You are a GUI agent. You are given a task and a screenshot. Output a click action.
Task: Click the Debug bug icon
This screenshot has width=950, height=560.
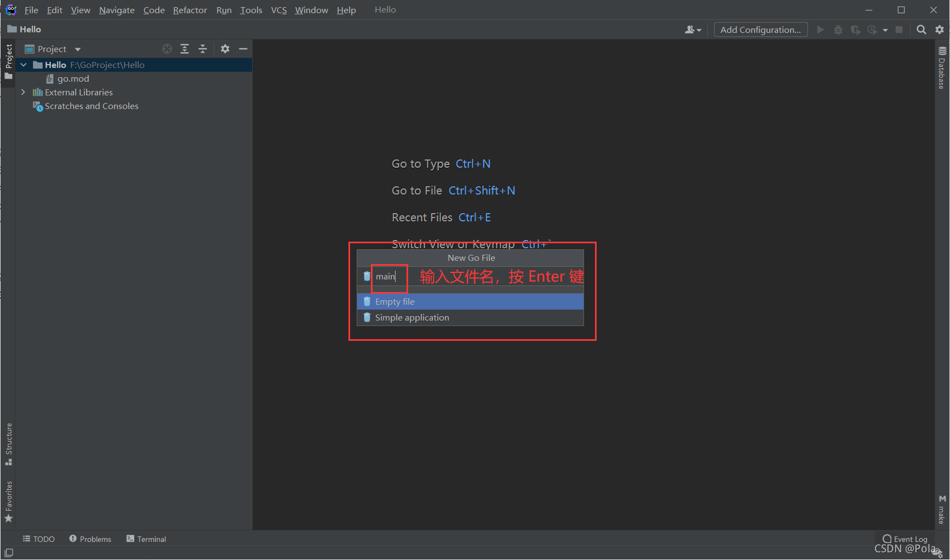[x=838, y=30]
